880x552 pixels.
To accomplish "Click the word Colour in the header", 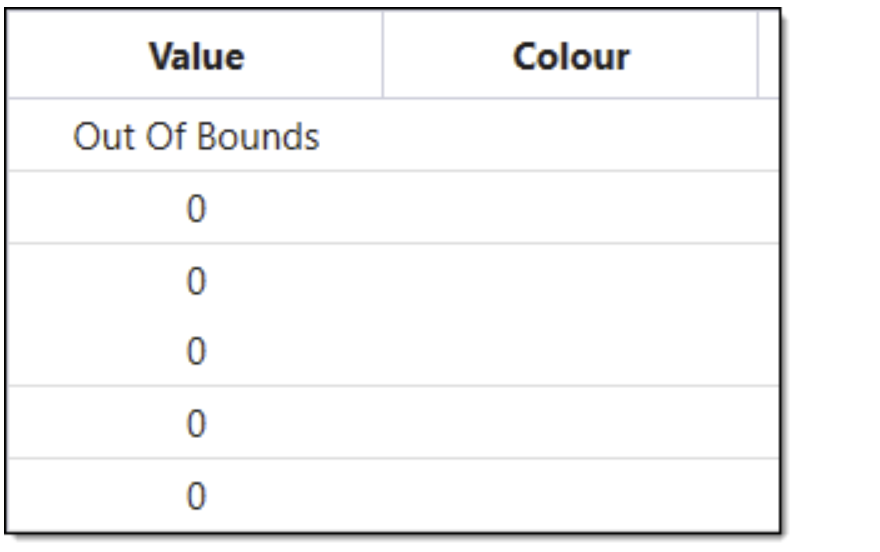I will pyautogui.click(x=571, y=57).
